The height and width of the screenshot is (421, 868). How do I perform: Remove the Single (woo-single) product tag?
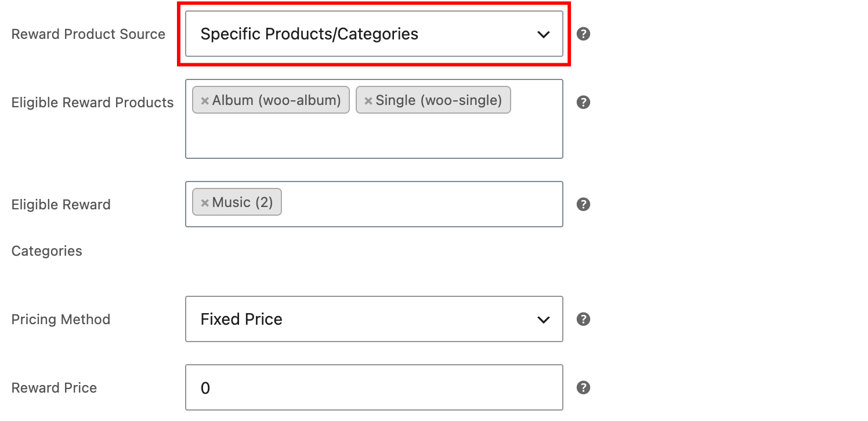[x=368, y=101]
